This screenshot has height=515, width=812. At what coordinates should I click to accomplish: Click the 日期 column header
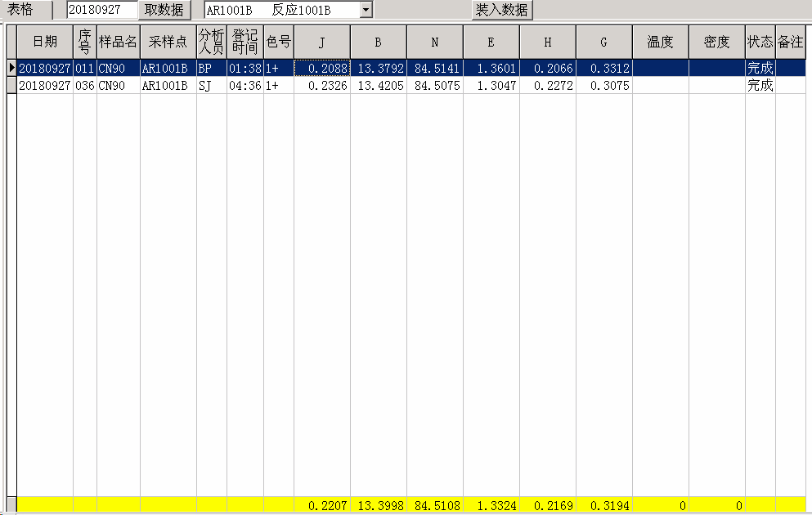[45, 42]
